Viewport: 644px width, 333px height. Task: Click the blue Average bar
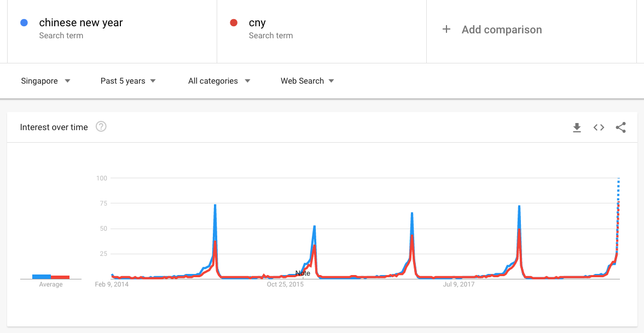coord(42,277)
